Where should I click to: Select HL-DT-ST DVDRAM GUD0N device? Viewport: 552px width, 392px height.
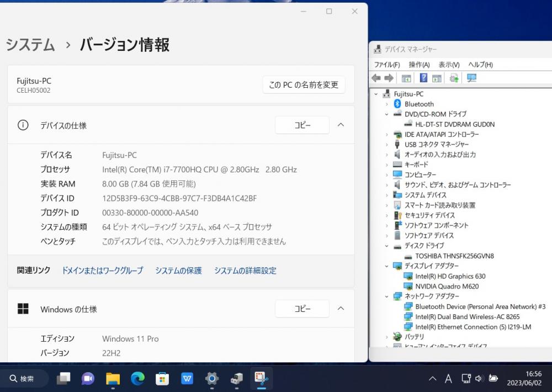[x=455, y=124]
